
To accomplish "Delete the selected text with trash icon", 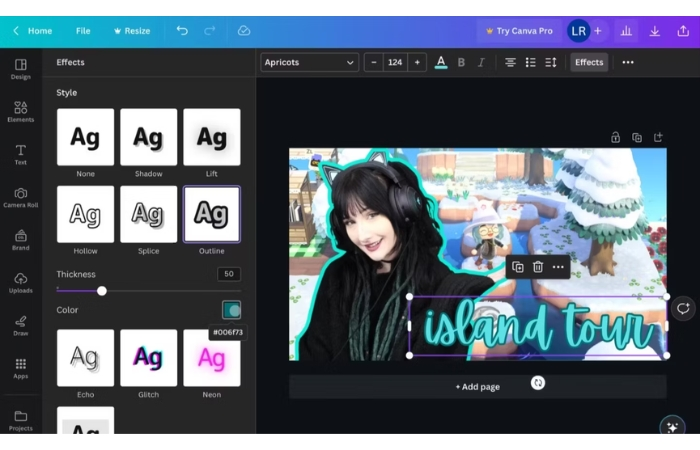I will pyautogui.click(x=538, y=267).
